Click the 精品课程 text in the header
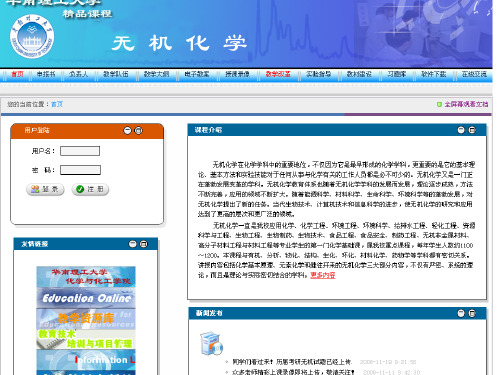This screenshot has height=375, width=500. click(87, 14)
